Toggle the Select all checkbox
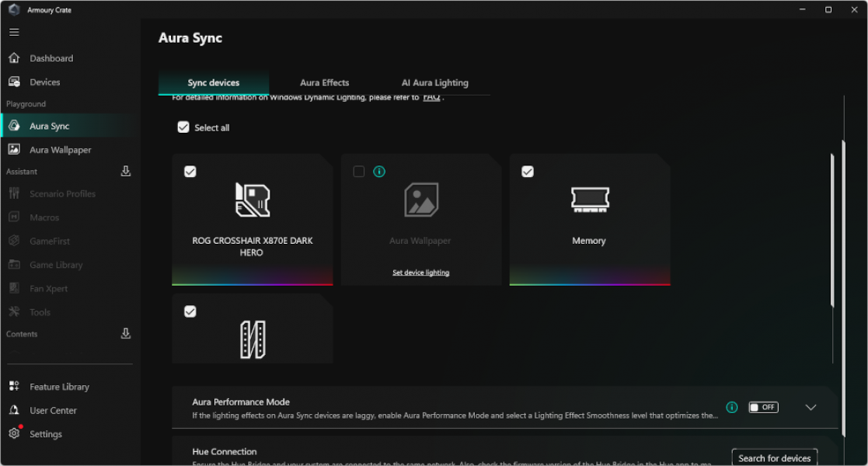This screenshot has height=466, width=868. pyautogui.click(x=183, y=127)
